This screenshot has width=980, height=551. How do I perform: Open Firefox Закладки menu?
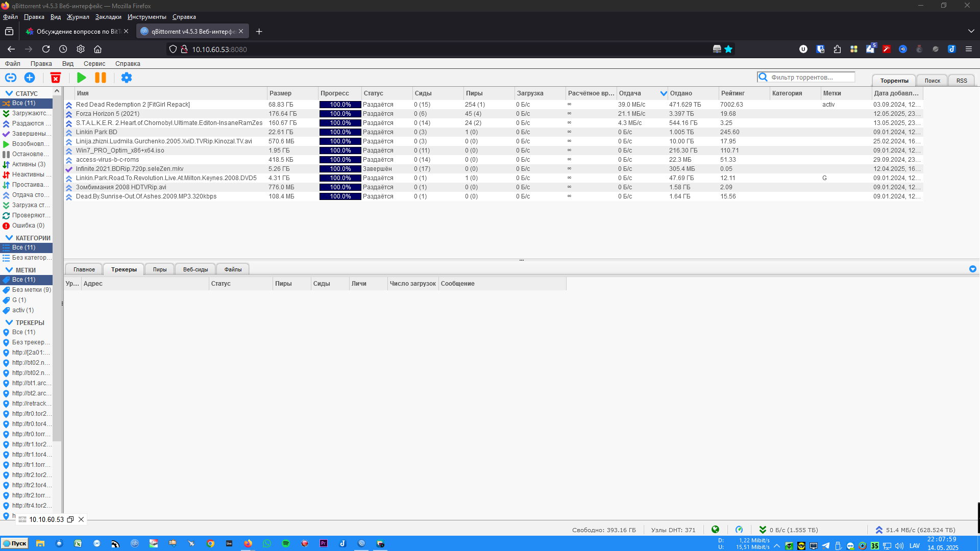108,17
